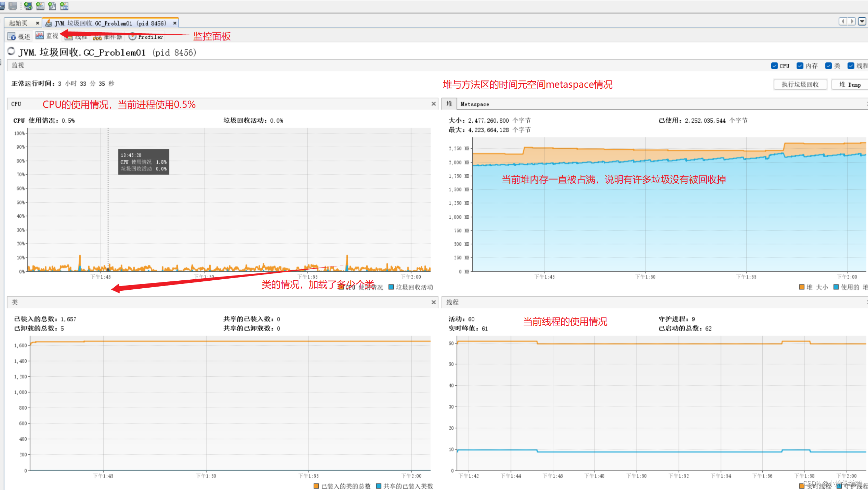Screen dimensions: 868x490
Task: Open the tab list dropdown arrow
Action: tap(862, 21)
